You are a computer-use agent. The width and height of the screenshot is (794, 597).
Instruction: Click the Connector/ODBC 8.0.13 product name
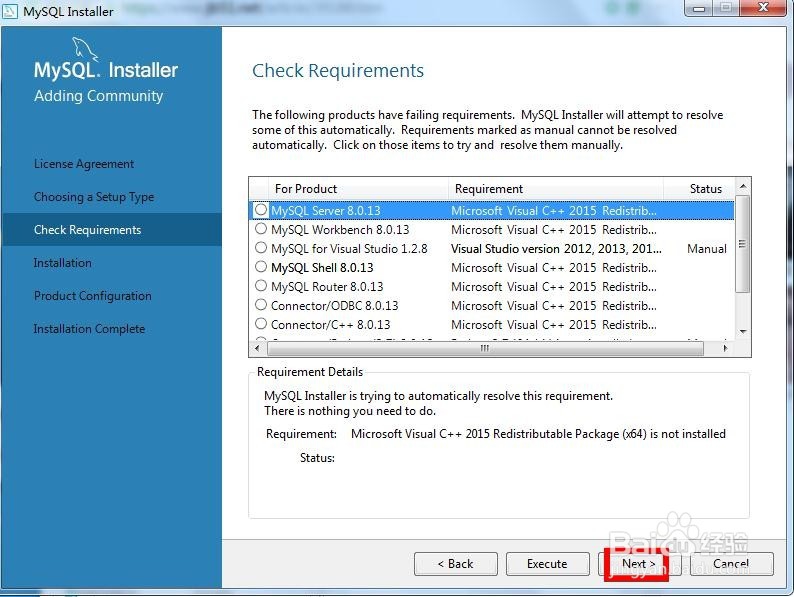[x=335, y=305]
